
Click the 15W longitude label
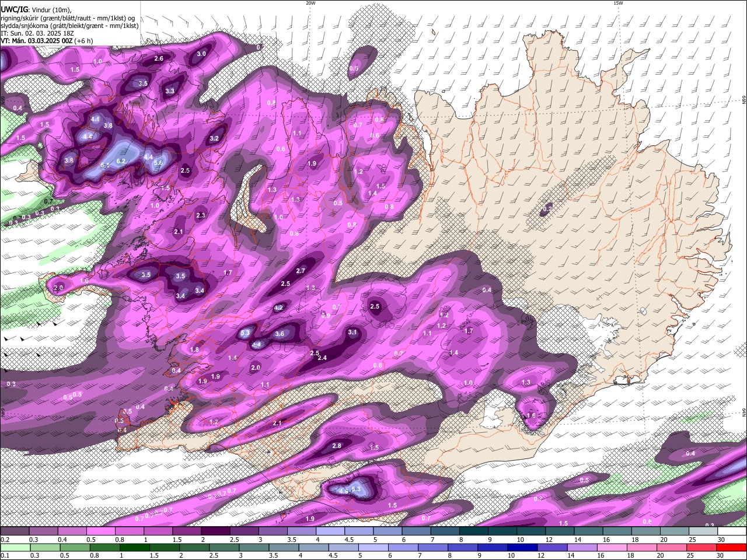click(619, 3)
